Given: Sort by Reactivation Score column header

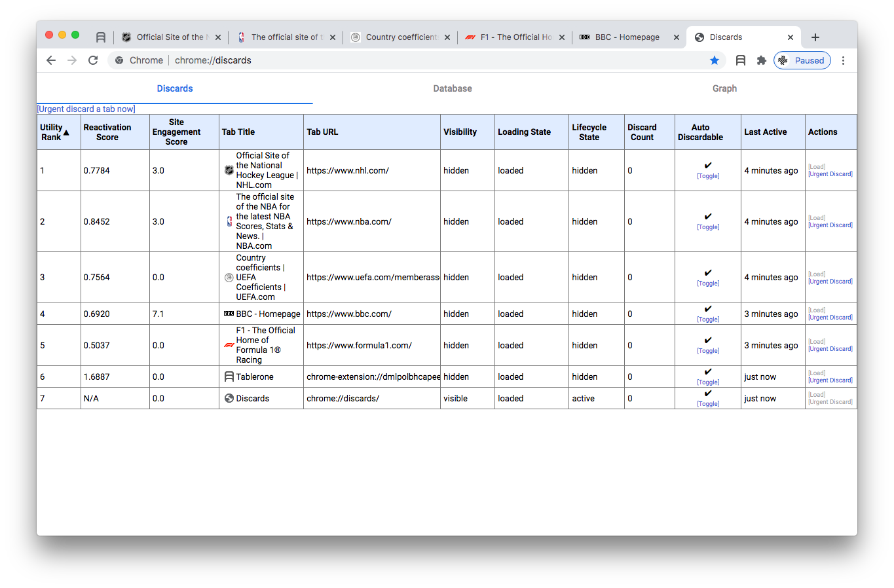Looking at the screenshot, I should pyautogui.click(x=115, y=132).
